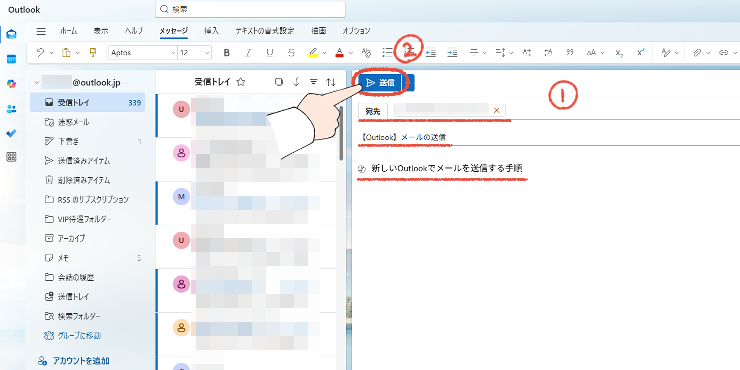Toggle superscript formatting

640,53
